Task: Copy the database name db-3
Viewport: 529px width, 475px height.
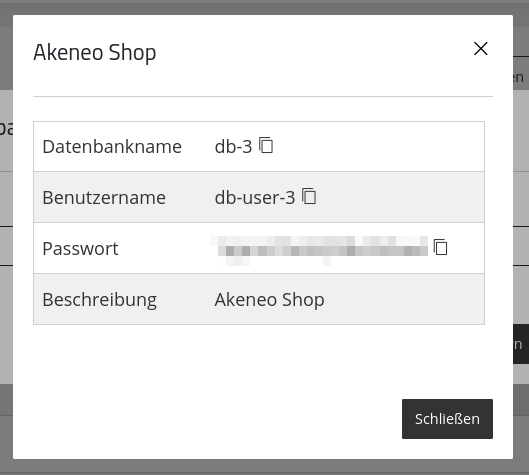Action: click(x=266, y=145)
